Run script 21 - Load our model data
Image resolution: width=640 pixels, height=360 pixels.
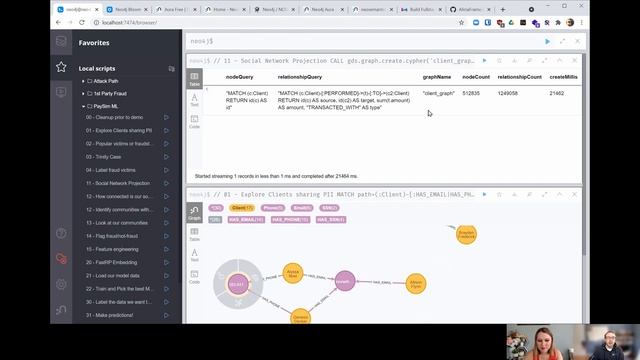pos(166,276)
